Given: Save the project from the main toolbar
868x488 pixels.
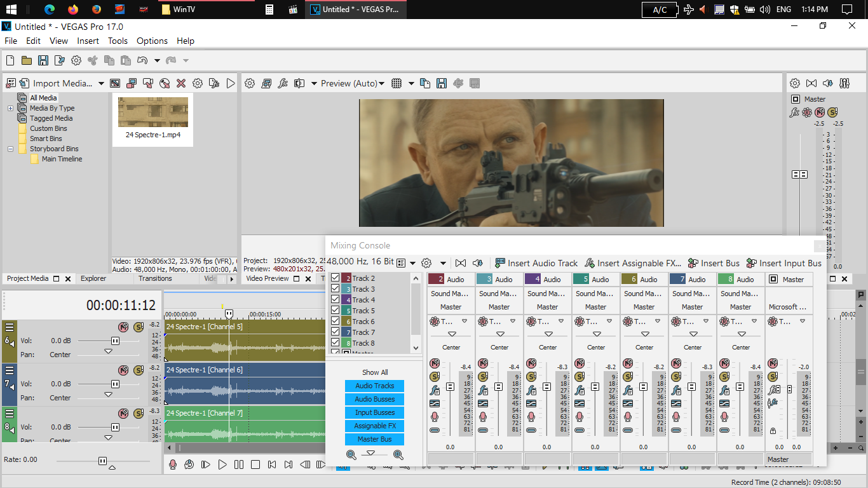Looking at the screenshot, I should [x=43, y=60].
